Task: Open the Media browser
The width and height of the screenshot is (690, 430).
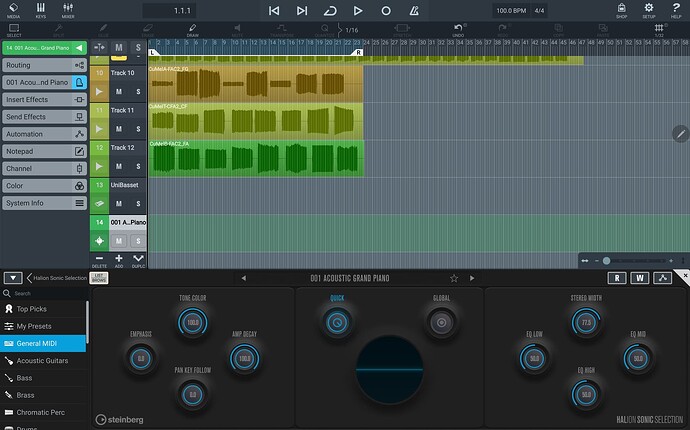Action: (x=13, y=10)
